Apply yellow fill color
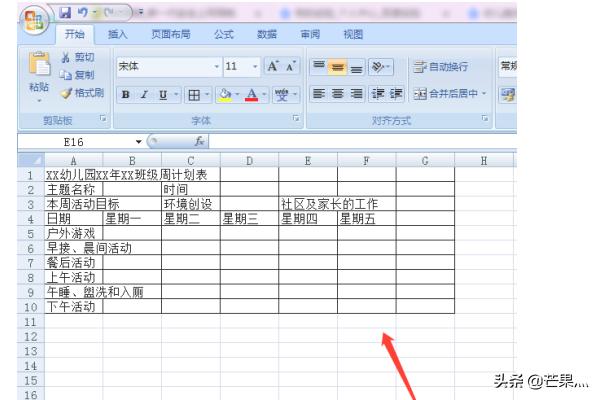 click(x=225, y=95)
